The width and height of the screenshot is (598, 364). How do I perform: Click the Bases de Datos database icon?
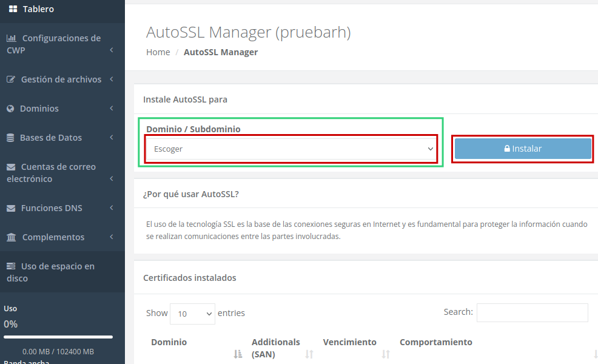10,138
